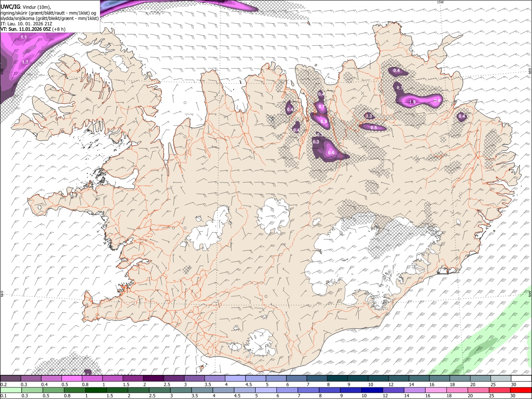The image size is (532, 399).
Task: Click the 0.7 precipitation value on the map
Action: (x=321, y=107)
